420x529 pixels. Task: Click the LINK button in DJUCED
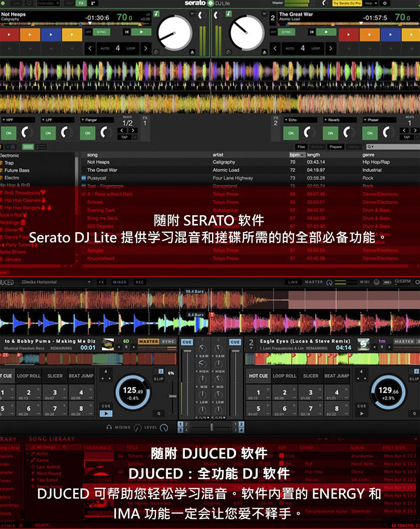point(293,282)
